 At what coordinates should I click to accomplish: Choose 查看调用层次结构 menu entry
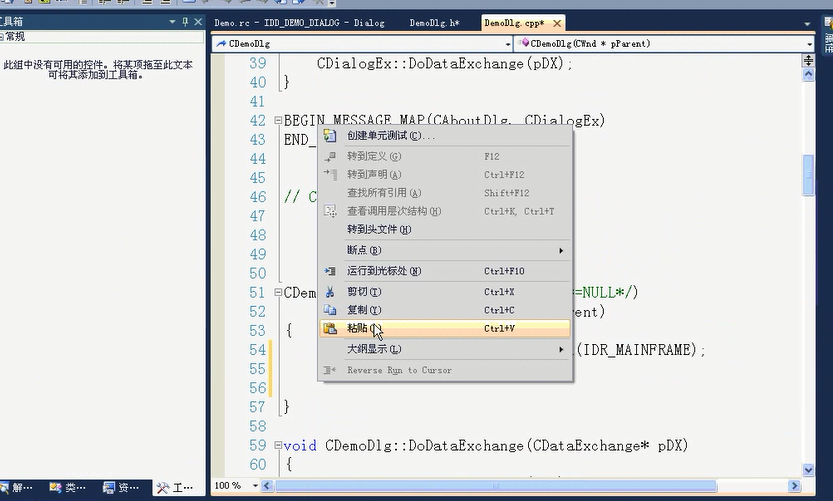point(445,211)
